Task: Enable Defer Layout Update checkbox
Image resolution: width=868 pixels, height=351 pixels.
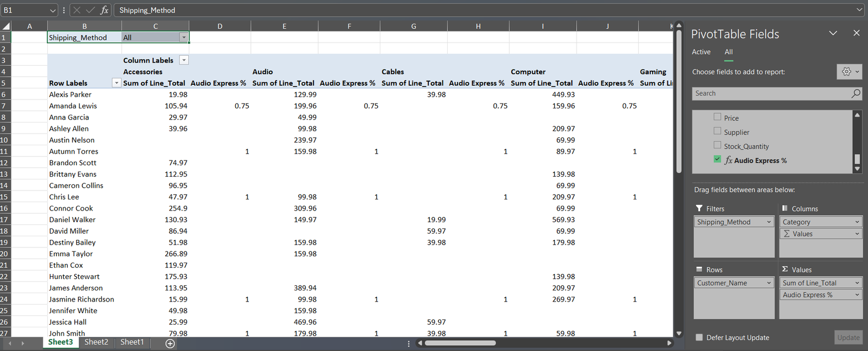Action: click(x=699, y=337)
